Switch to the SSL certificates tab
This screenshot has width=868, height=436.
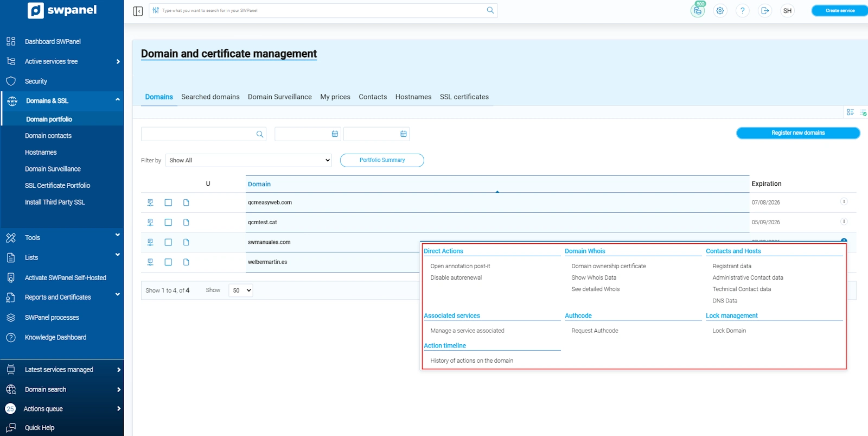point(464,97)
